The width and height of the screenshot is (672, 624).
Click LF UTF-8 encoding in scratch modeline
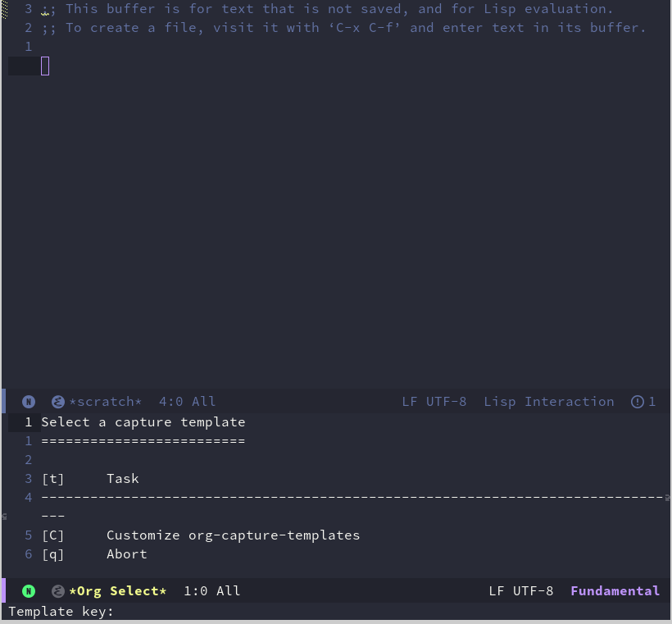pyautogui.click(x=434, y=402)
